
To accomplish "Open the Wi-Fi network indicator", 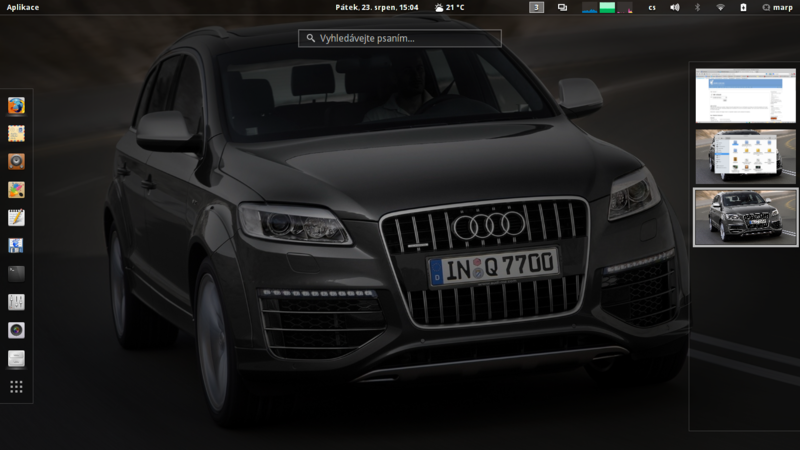I will (720, 7).
